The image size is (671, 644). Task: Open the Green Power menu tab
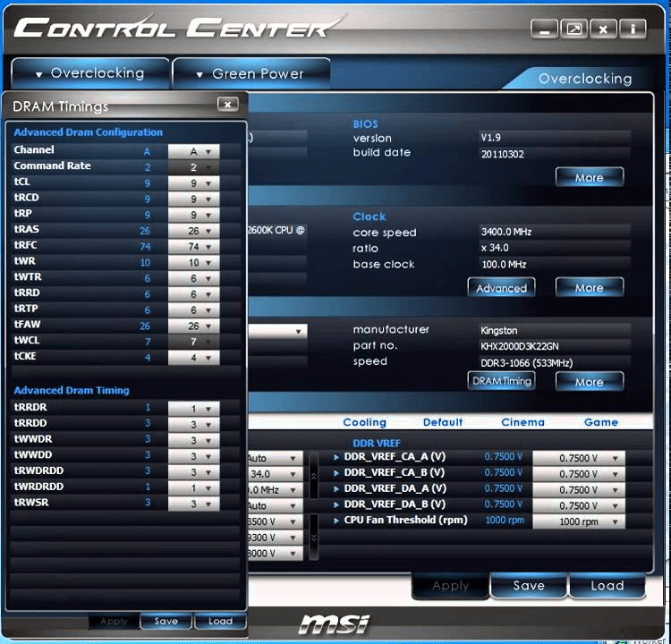[x=251, y=73]
